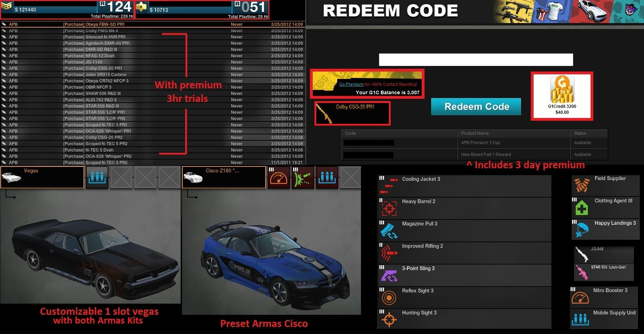Open the OBIR NFCP 3 purchase mail
This screenshot has height=334, width=644.
(153, 87)
